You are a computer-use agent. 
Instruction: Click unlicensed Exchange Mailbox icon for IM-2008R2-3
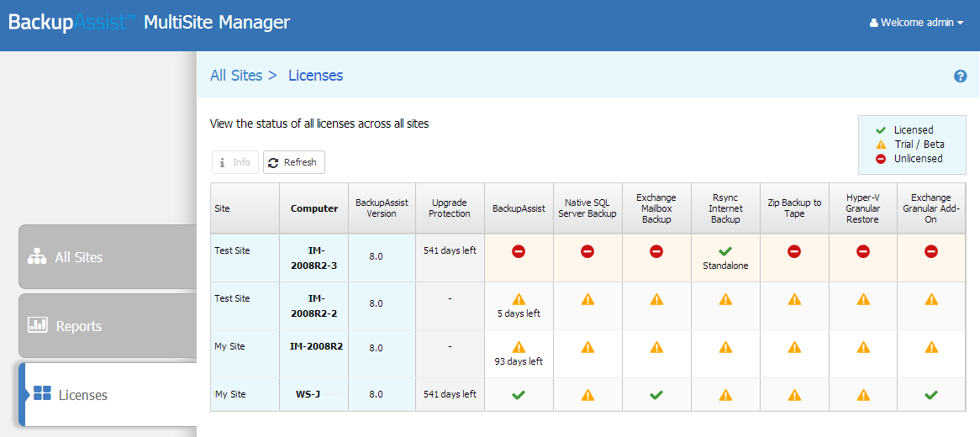[x=656, y=251]
